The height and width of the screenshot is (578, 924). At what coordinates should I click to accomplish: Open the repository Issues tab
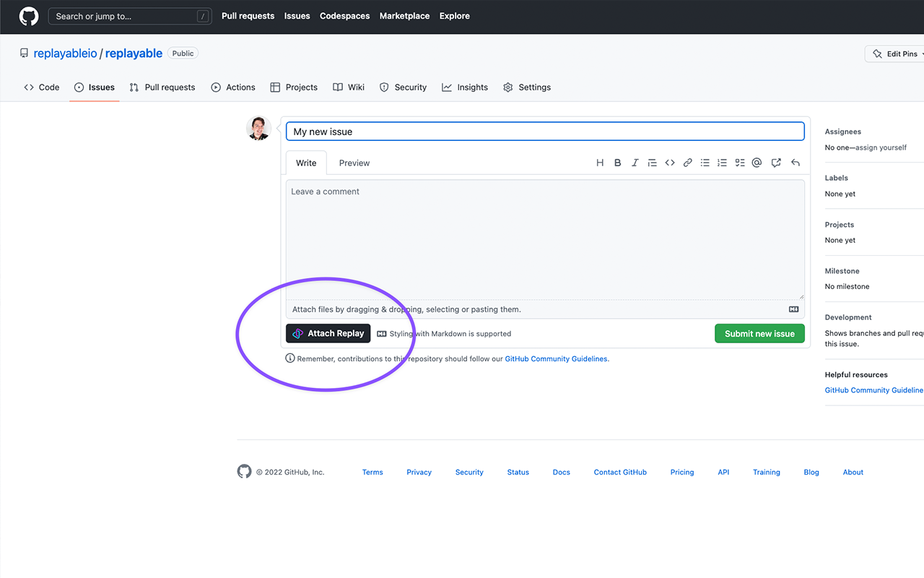pyautogui.click(x=95, y=87)
